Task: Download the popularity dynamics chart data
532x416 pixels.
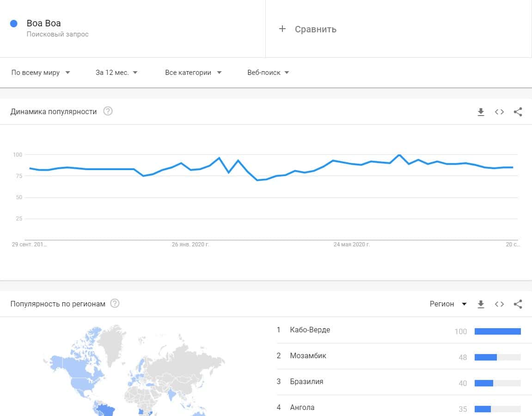Action: pos(481,112)
